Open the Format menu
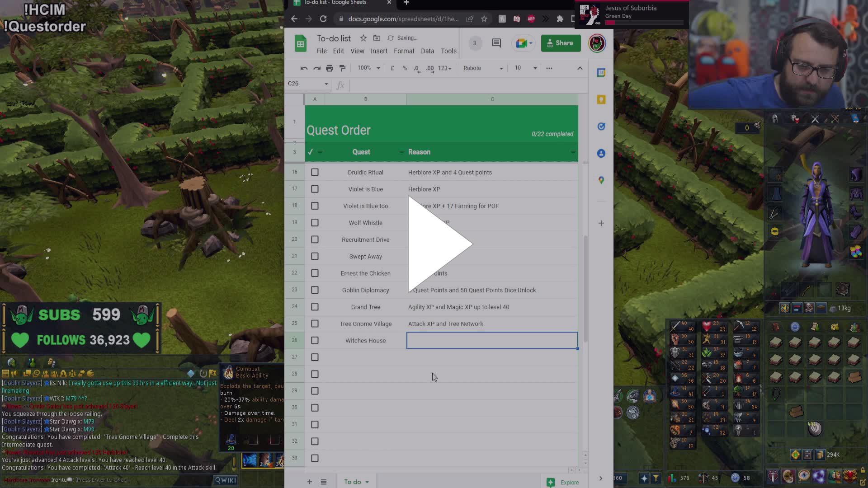This screenshot has width=868, height=488. (404, 51)
